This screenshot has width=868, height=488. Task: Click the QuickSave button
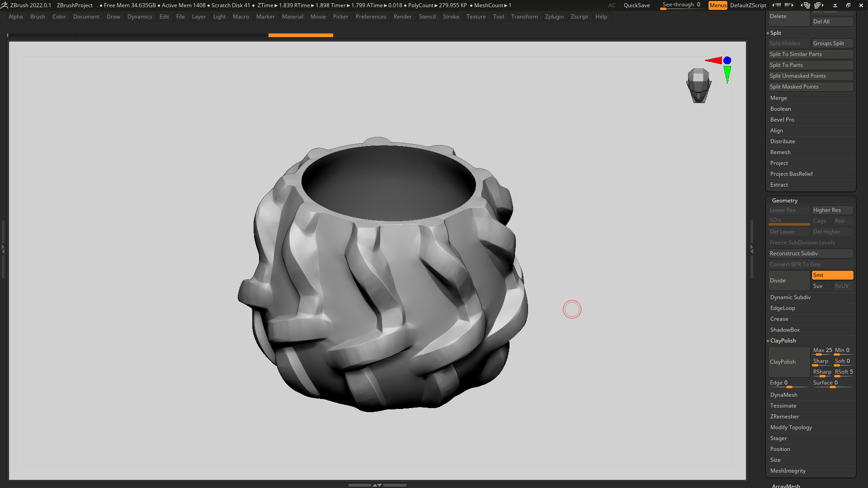point(637,5)
